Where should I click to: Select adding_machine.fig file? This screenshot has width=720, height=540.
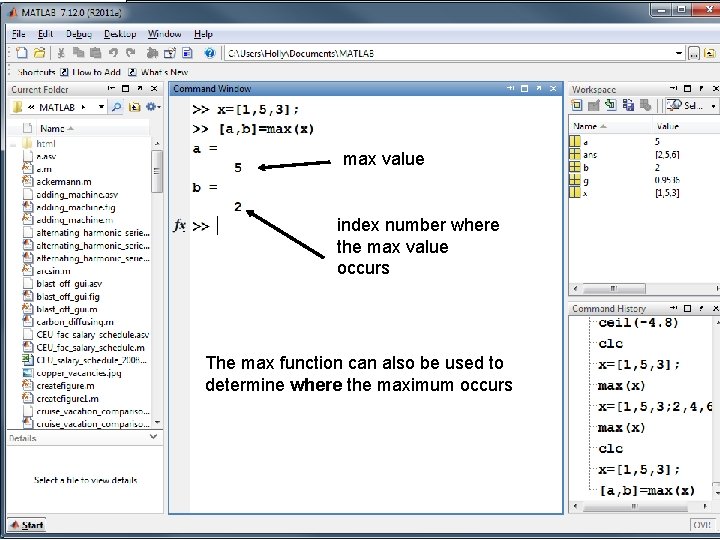point(75,208)
